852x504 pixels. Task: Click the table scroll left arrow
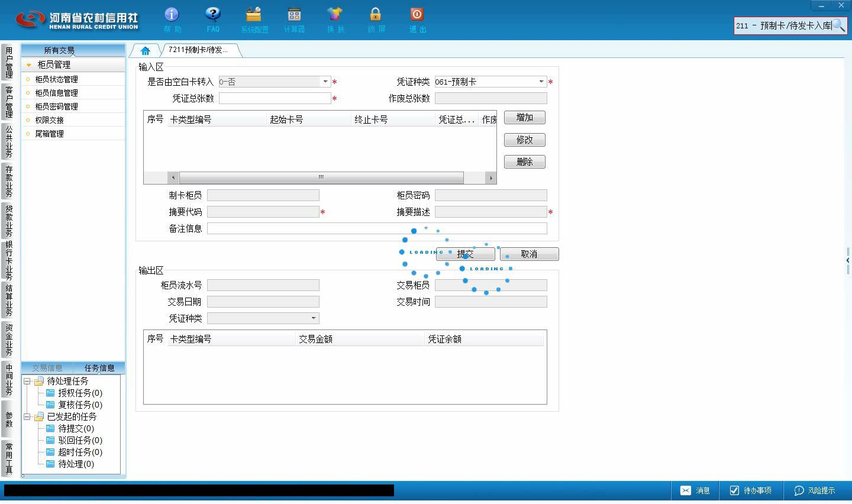point(173,177)
